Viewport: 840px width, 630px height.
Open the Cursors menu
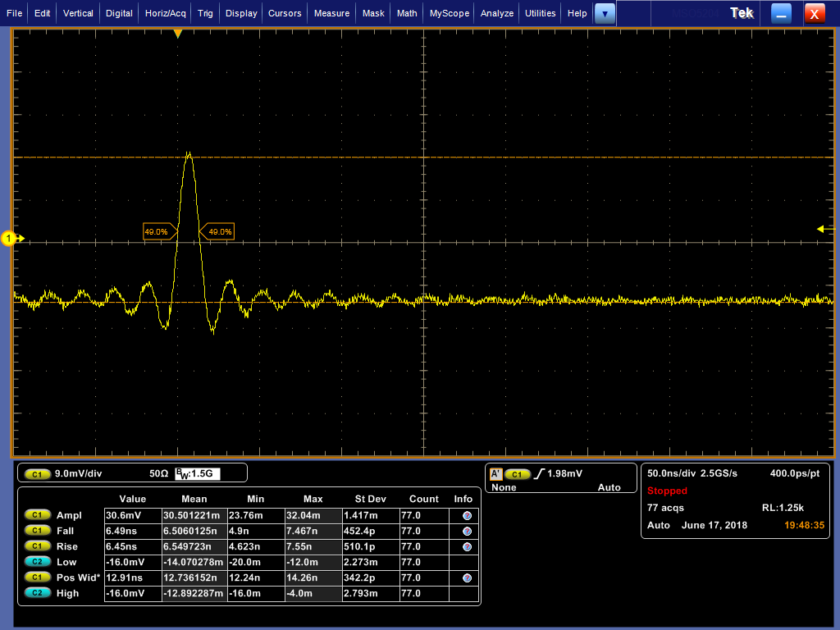tap(285, 13)
